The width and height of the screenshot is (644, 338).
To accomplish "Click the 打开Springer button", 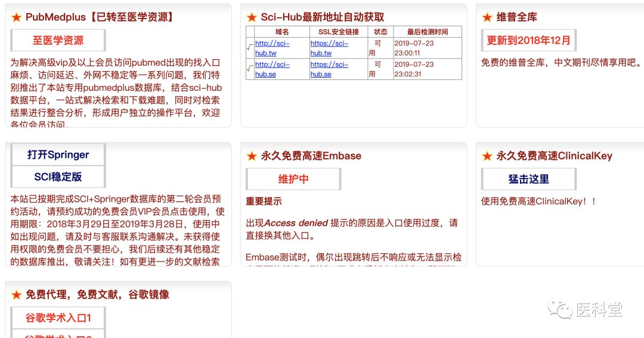I will coord(58,155).
